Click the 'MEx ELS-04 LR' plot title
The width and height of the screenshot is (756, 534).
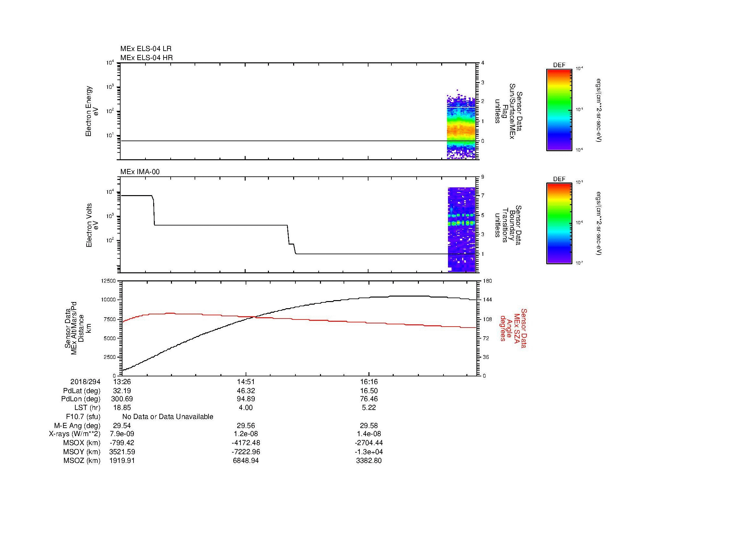click(146, 49)
